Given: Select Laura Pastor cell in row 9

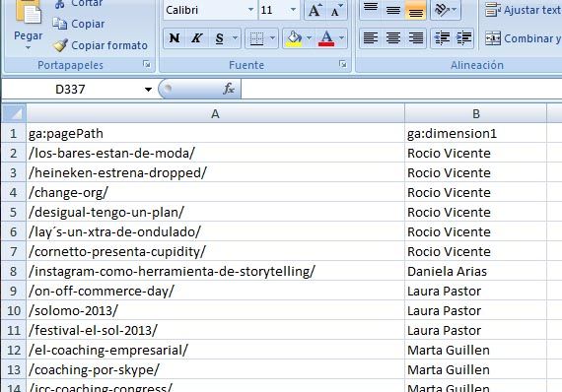Looking at the screenshot, I should tap(475, 292).
